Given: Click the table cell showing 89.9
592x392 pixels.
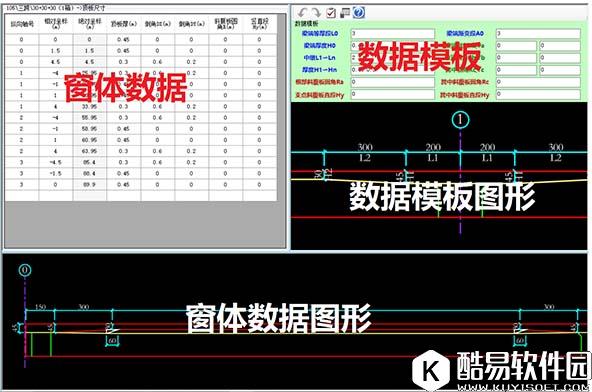Looking at the screenshot, I should click(89, 185).
